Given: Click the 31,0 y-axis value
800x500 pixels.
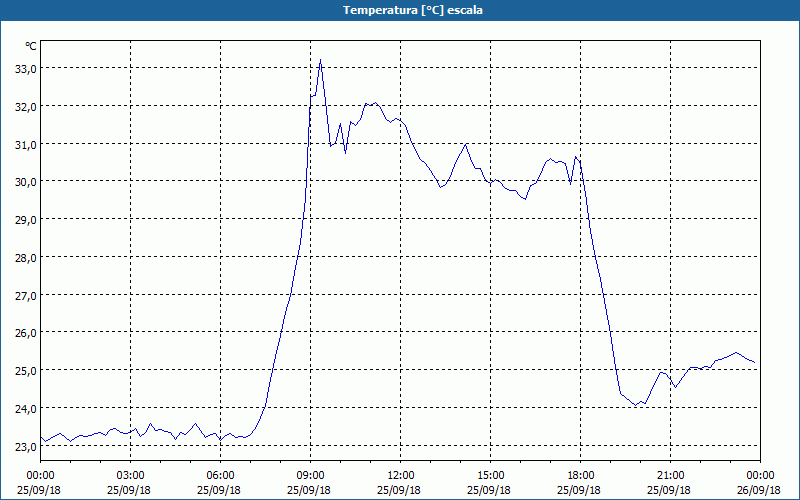Looking at the screenshot, I should 26,145.
